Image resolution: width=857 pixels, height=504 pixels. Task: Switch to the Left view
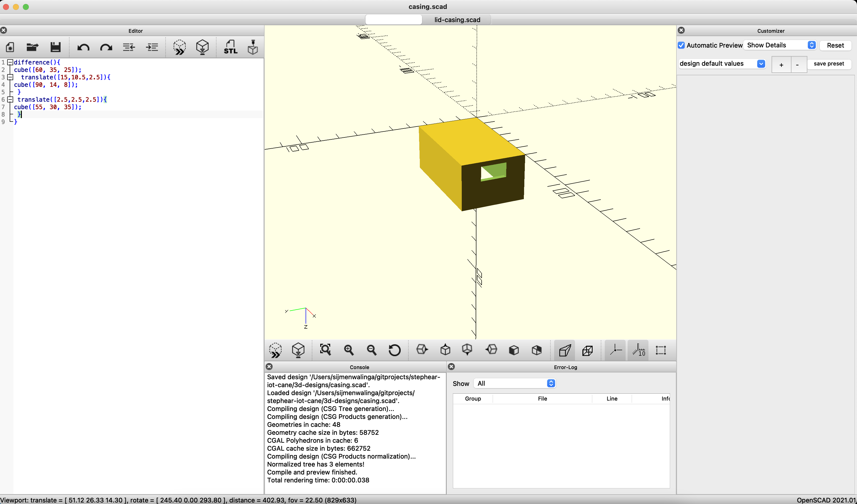point(491,349)
